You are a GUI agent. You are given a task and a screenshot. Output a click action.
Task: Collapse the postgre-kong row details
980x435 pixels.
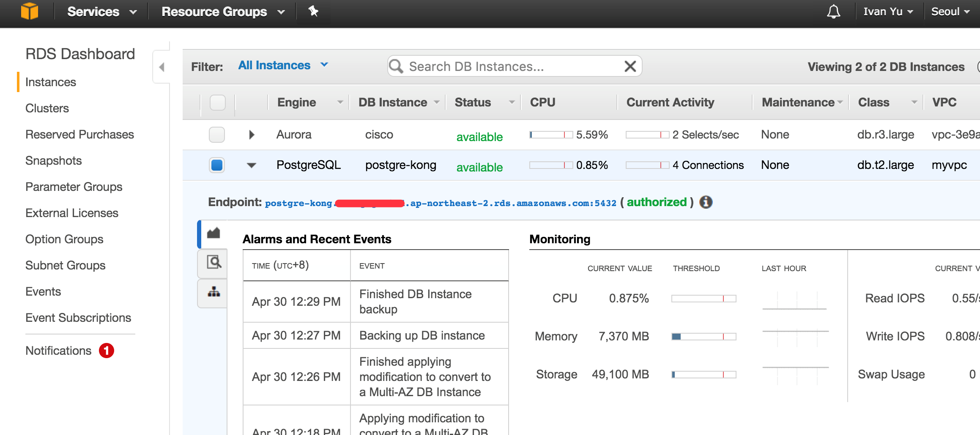point(252,165)
